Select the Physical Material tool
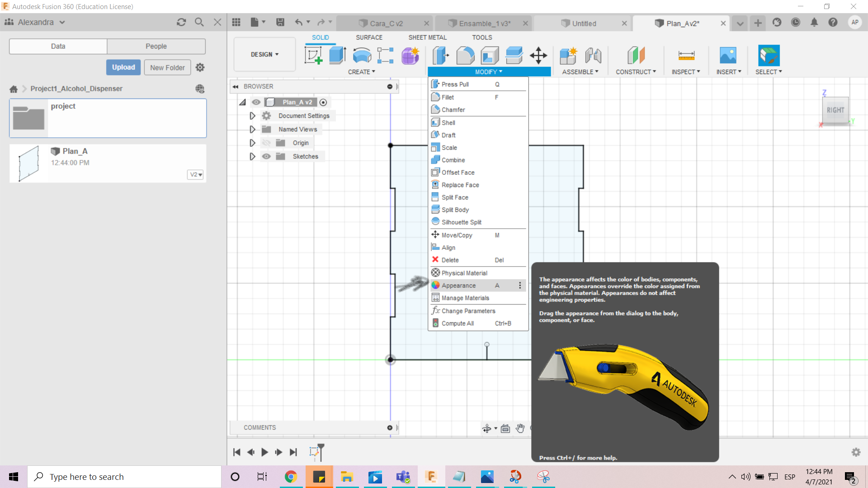 click(x=464, y=272)
